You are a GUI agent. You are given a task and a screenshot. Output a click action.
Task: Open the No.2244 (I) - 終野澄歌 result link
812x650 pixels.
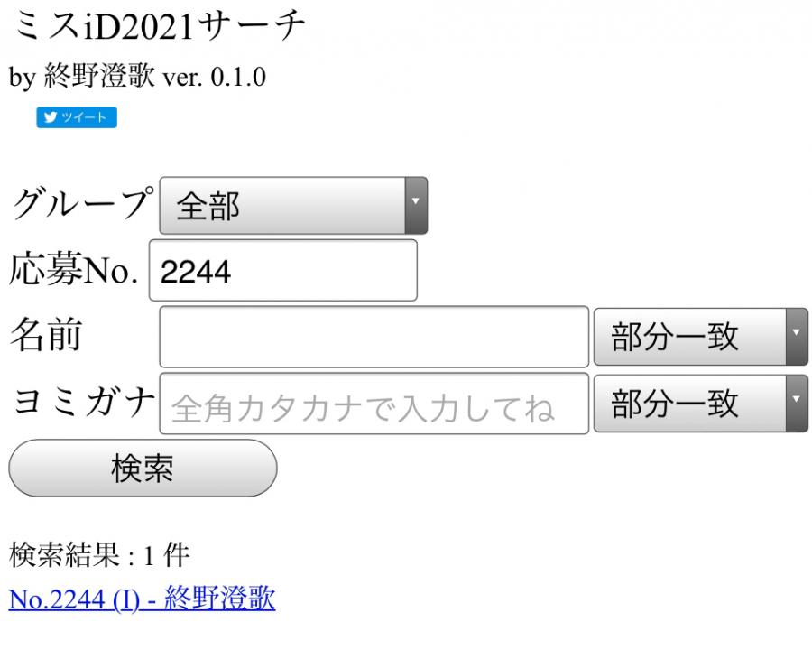(x=142, y=599)
